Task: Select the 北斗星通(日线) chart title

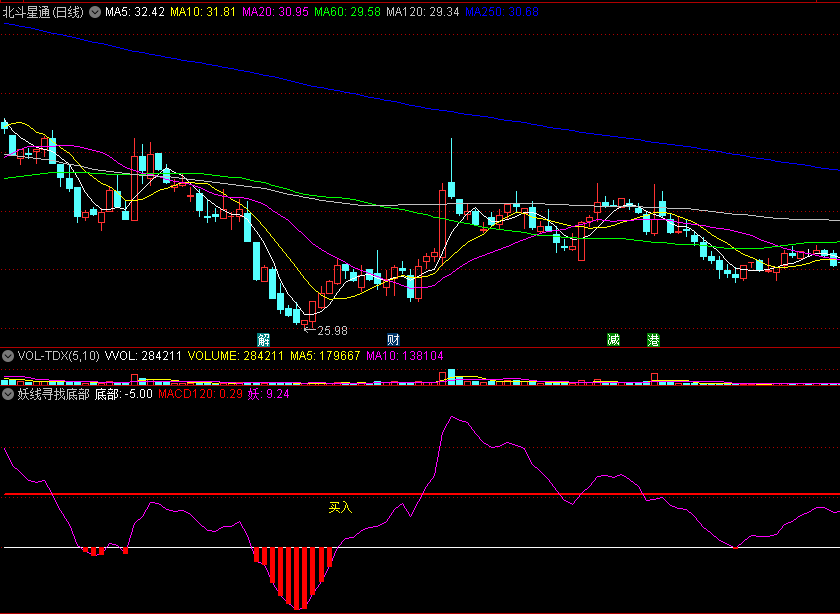Action: click(43, 12)
